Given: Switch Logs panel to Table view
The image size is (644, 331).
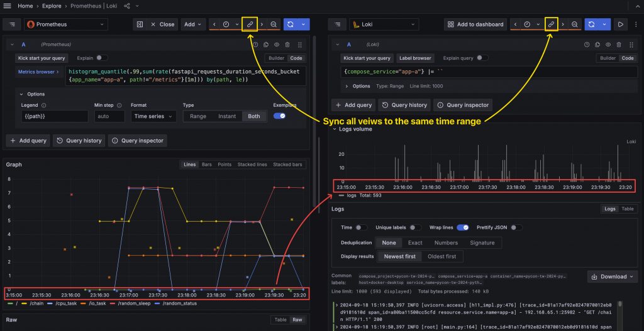Looking at the screenshot, I should click(x=627, y=209).
